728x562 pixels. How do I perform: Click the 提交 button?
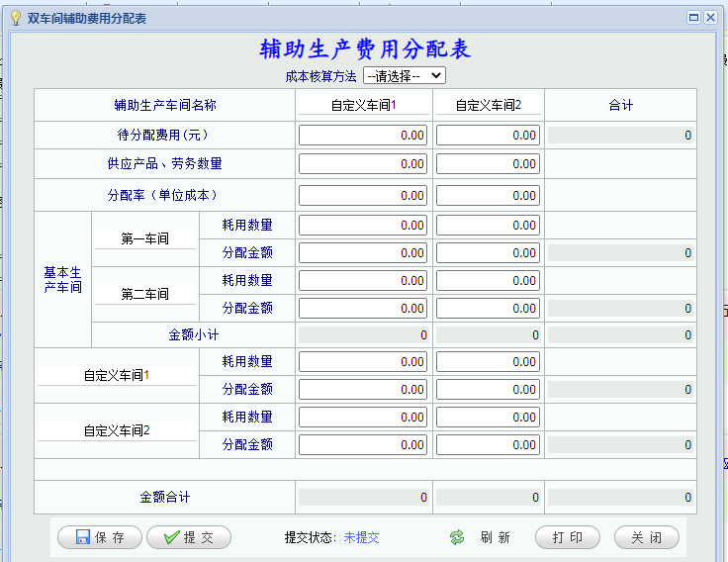(189, 537)
